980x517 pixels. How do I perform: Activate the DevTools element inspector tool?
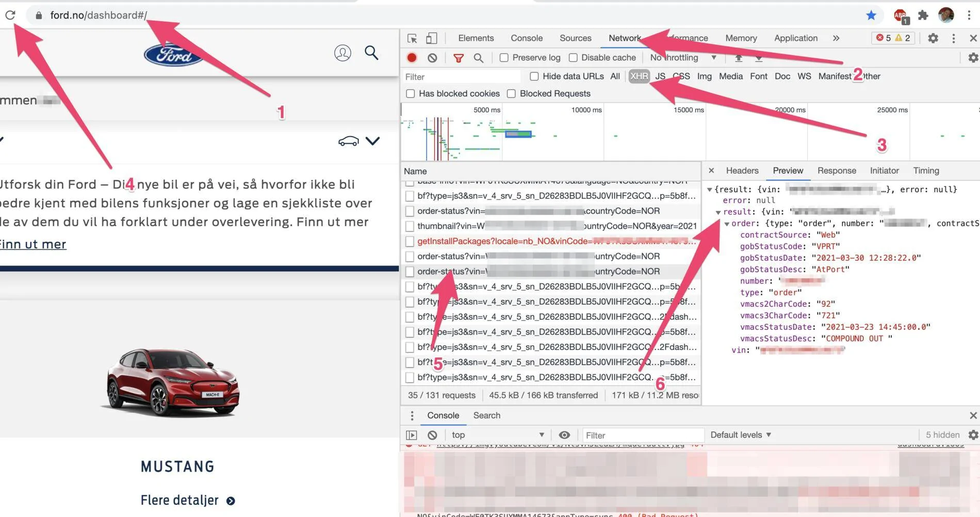coord(412,38)
